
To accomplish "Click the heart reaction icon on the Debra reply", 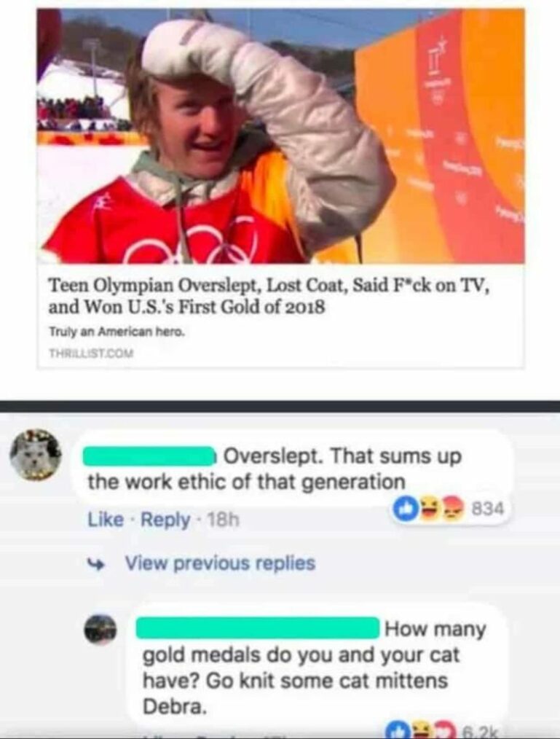I will coord(445,732).
